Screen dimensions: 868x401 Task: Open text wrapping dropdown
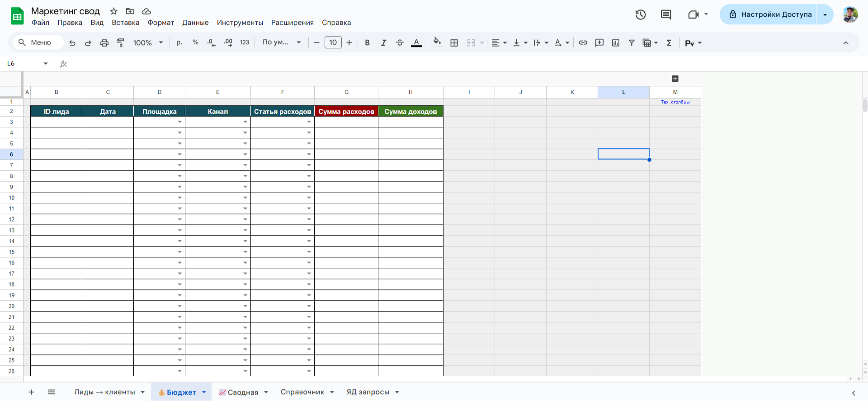[541, 42]
